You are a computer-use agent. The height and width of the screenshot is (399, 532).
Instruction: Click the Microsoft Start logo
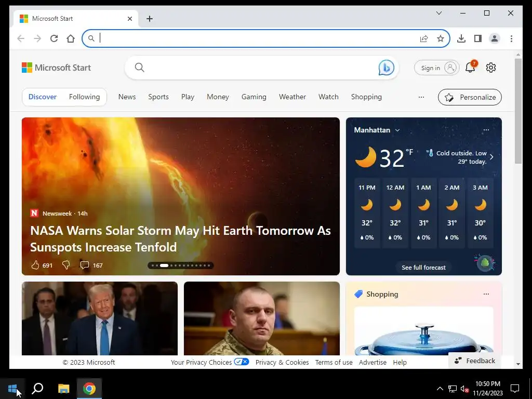[x=56, y=68]
